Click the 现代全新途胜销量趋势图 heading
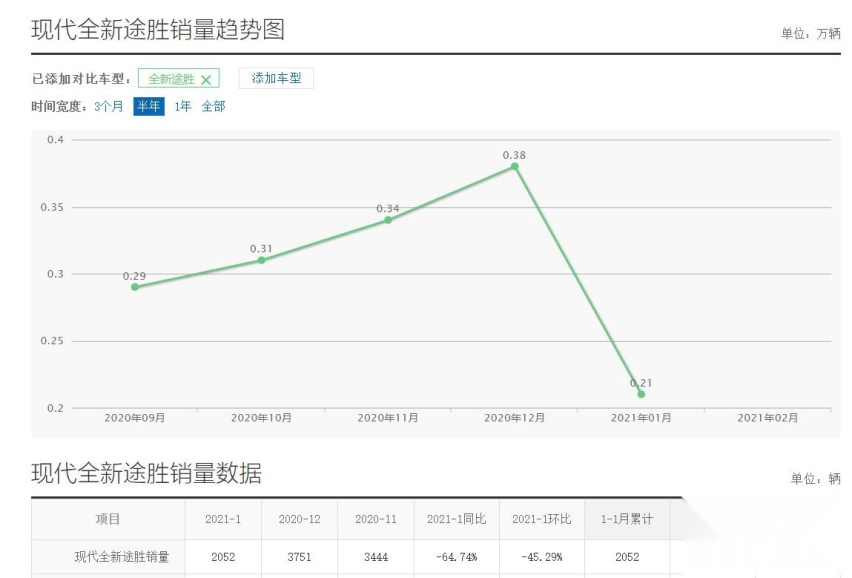Screen dimensions: 852x578 [158, 29]
